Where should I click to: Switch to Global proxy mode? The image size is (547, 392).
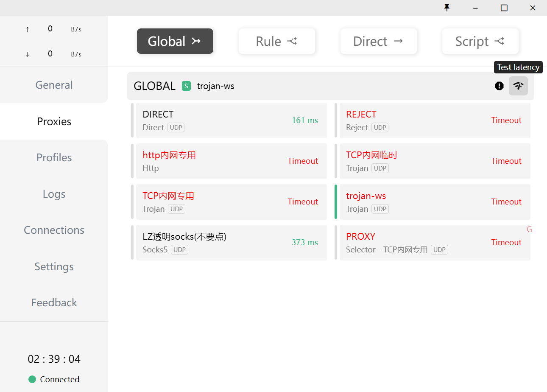pos(175,41)
